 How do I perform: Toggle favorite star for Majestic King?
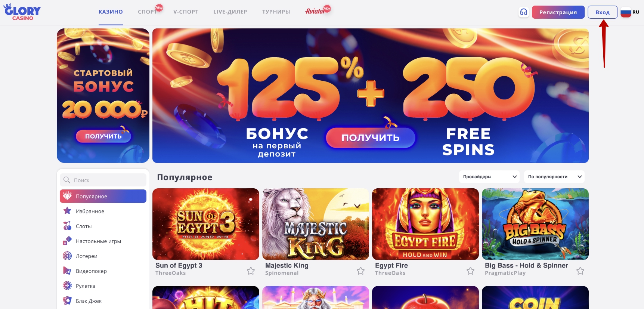pos(360,271)
